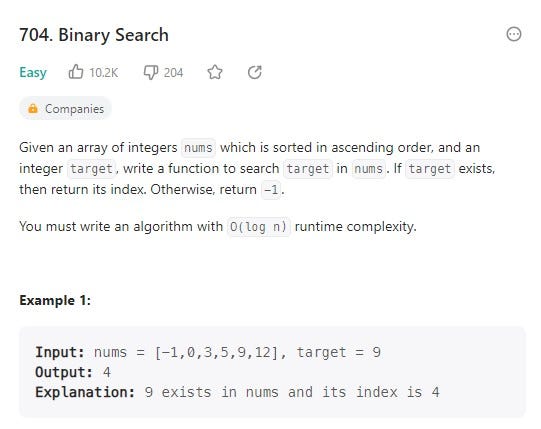Click the Example 1 heading

pyautogui.click(x=55, y=300)
